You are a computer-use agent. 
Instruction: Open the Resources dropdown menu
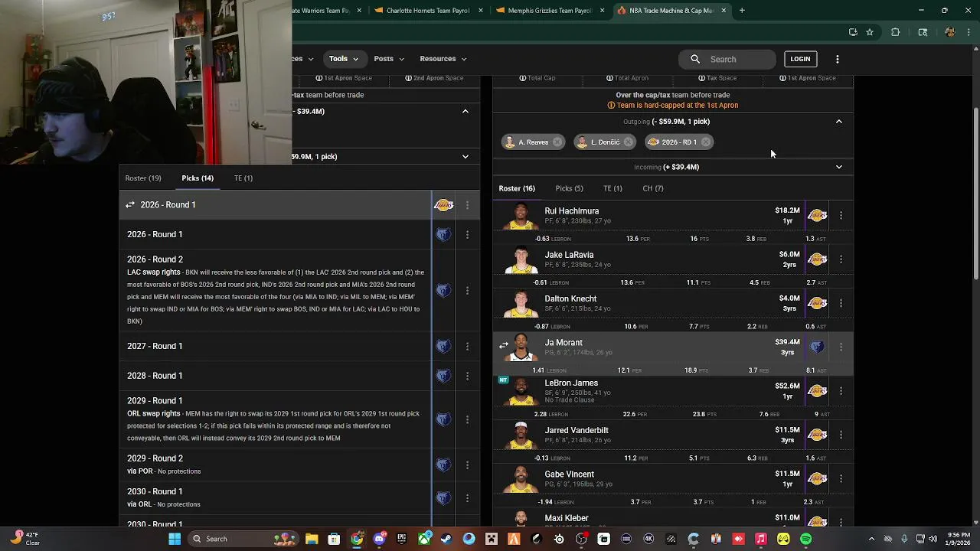point(443,59)
